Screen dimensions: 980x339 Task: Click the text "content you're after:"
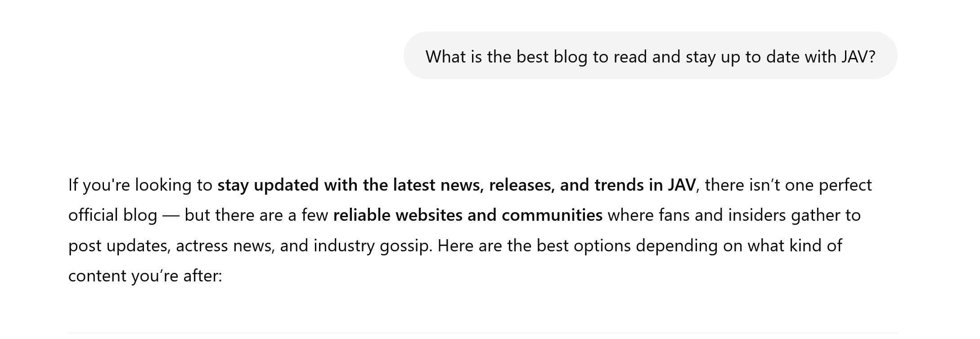point(145,276)
